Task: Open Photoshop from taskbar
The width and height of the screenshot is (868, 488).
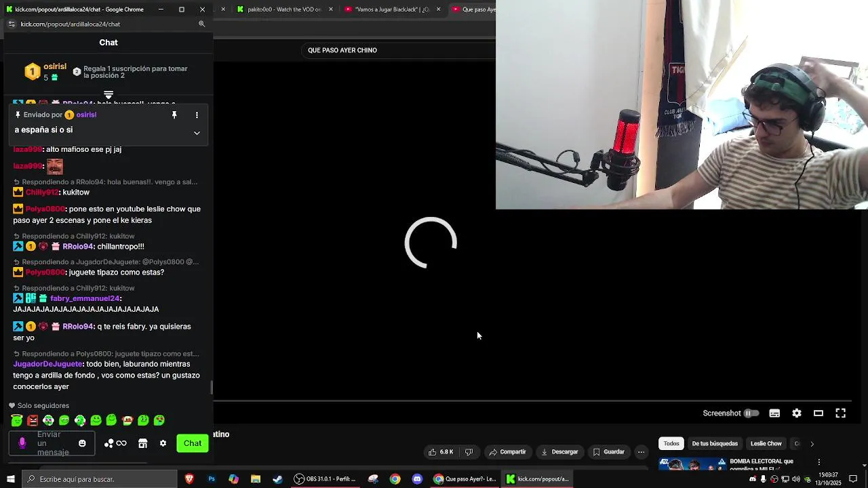Action: pos(212,479)
